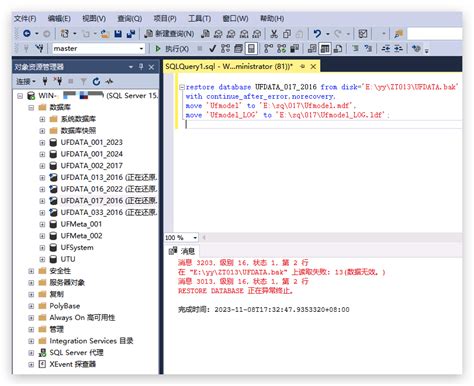Collapse the restore statement code outline

tap(182, 87)
